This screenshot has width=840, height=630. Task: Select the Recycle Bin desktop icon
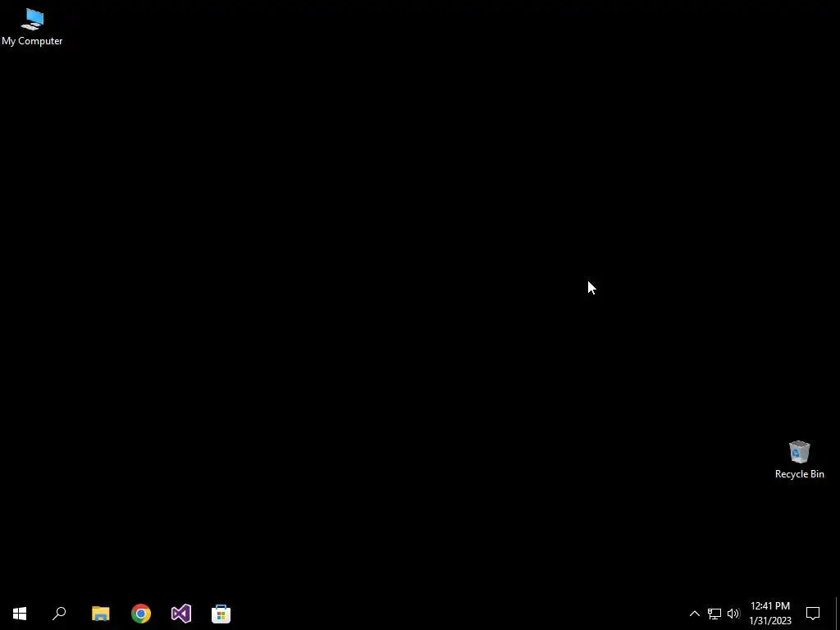tap(799, 459)
